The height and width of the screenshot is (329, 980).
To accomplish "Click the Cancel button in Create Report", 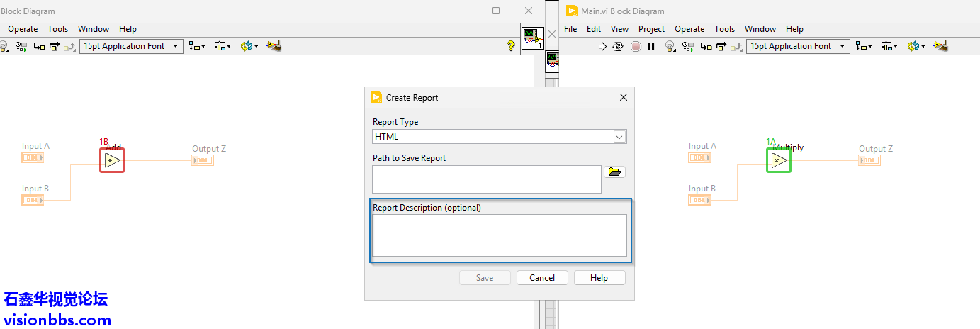I will coord(542,278).
